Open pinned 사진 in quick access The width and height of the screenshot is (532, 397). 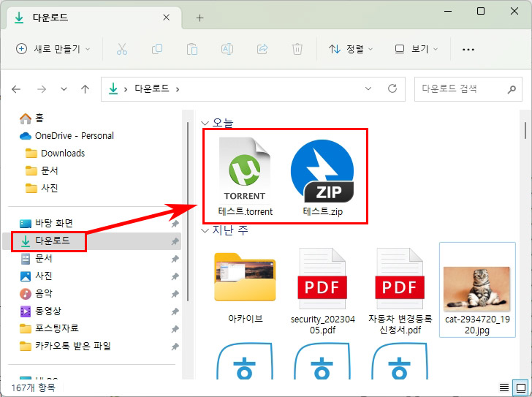(37, 276)
